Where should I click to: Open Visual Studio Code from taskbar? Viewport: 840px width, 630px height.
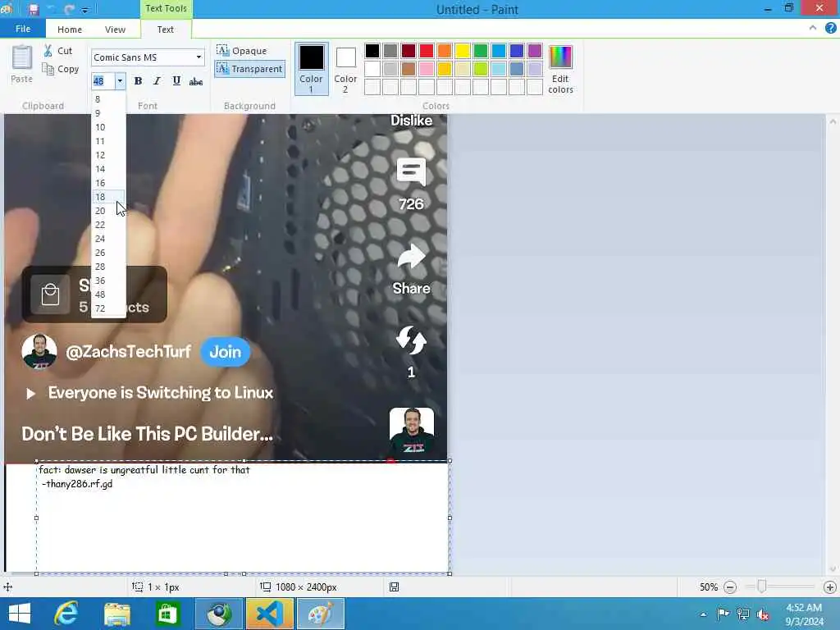(x=270, y=614)
